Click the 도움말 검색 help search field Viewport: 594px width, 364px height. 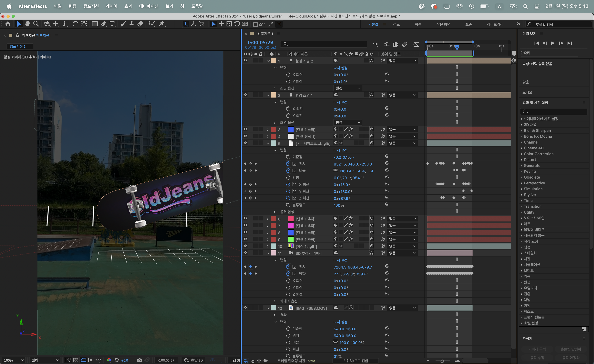click(x=559, y=24)
